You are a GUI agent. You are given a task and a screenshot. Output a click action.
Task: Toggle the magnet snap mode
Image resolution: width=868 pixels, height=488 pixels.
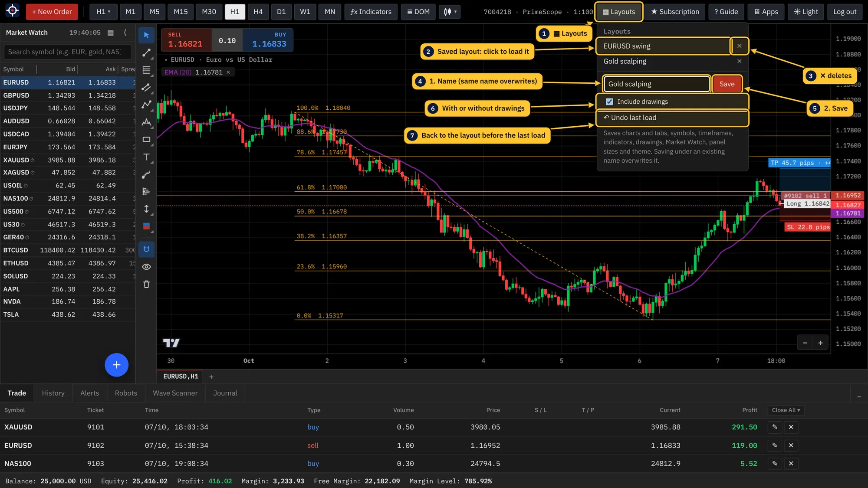(147, 249)
